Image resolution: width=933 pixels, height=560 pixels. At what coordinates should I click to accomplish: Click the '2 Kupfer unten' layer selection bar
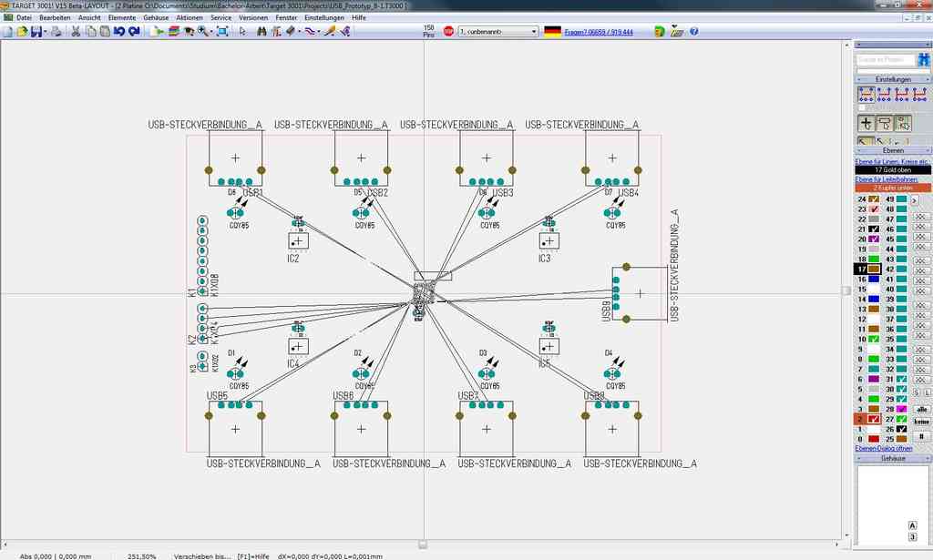(893, 188)
